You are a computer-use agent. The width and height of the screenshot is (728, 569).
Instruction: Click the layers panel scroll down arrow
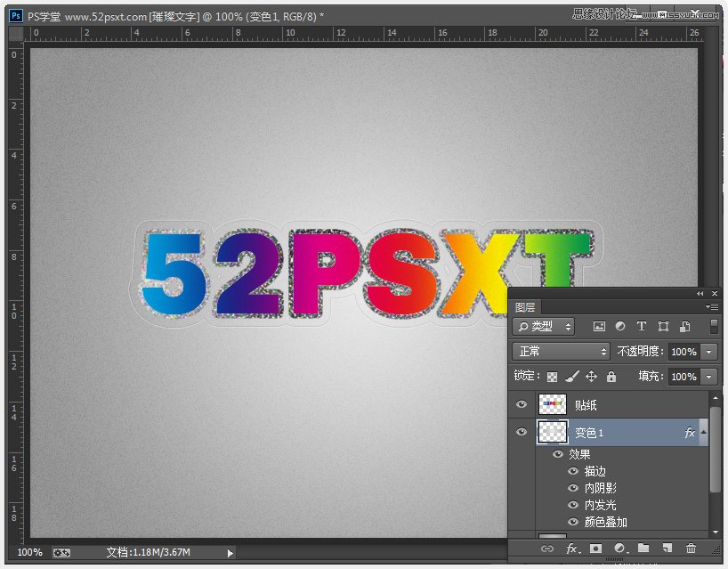click(x=715, y=532)
